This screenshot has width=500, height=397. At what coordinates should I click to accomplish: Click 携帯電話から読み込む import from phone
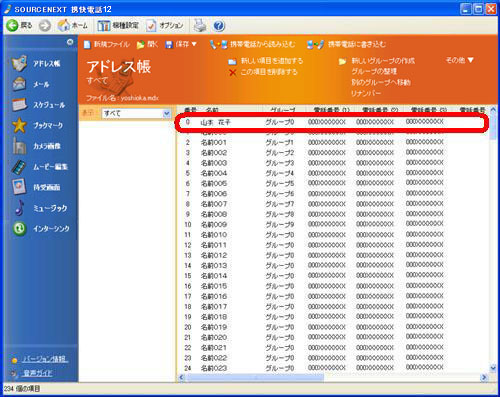252,44
